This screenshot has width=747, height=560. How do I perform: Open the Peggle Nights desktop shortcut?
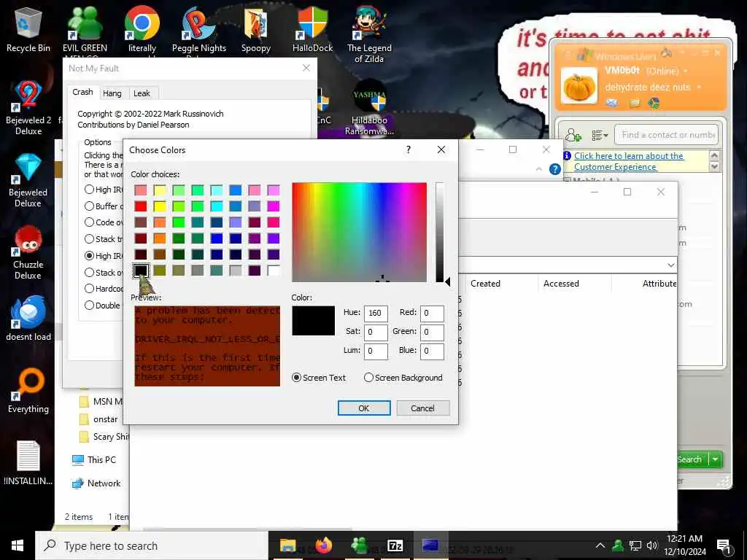click(x=198, y=29)
